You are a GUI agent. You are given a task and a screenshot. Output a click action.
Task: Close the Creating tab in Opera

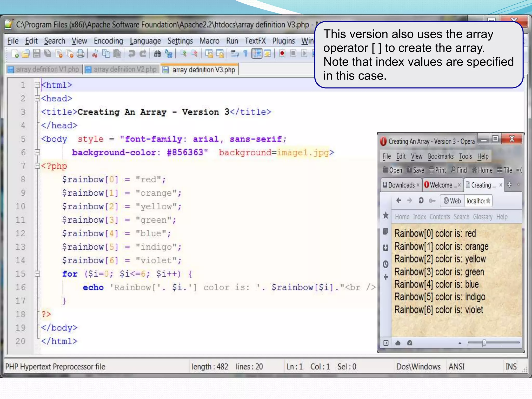pyautogui.click(x=501, y=185)
